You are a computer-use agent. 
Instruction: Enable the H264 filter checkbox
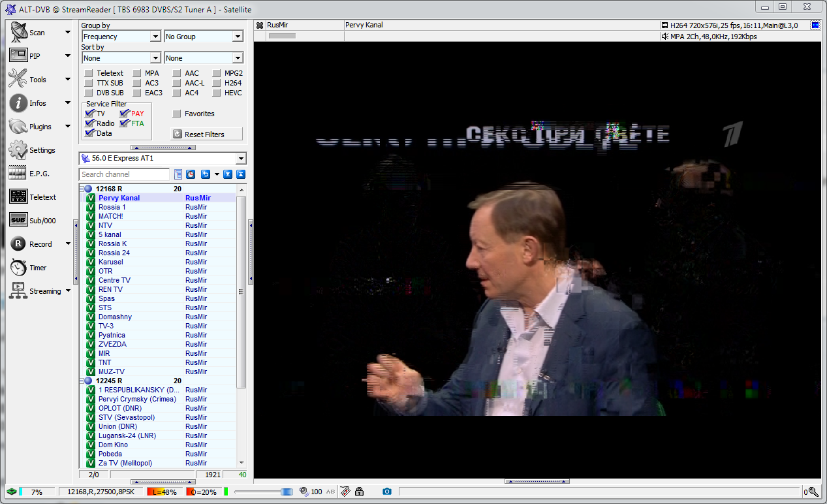[217, 83]
